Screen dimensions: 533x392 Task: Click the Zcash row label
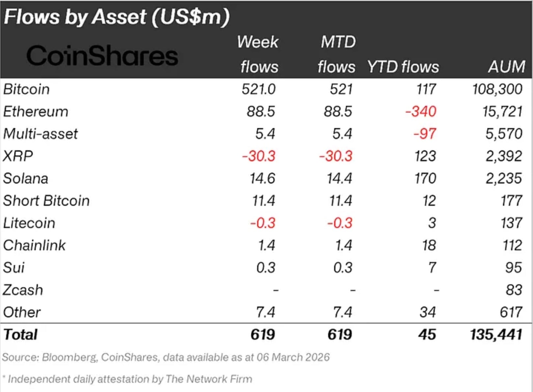[23, 290]
